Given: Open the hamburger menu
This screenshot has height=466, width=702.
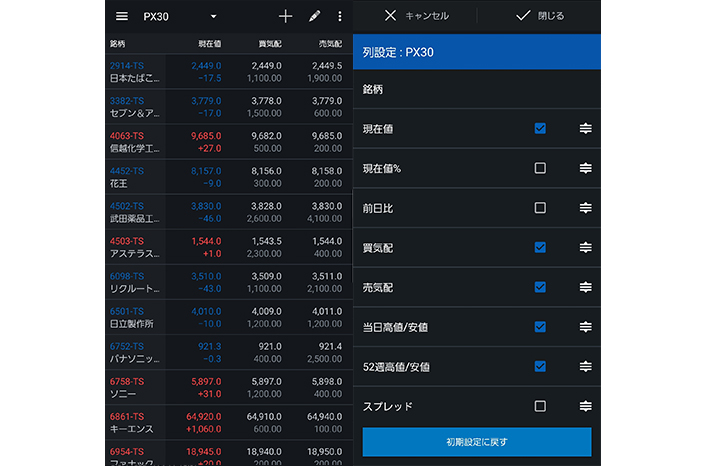Looking at the screenshot, I should [x=122, y=17].
